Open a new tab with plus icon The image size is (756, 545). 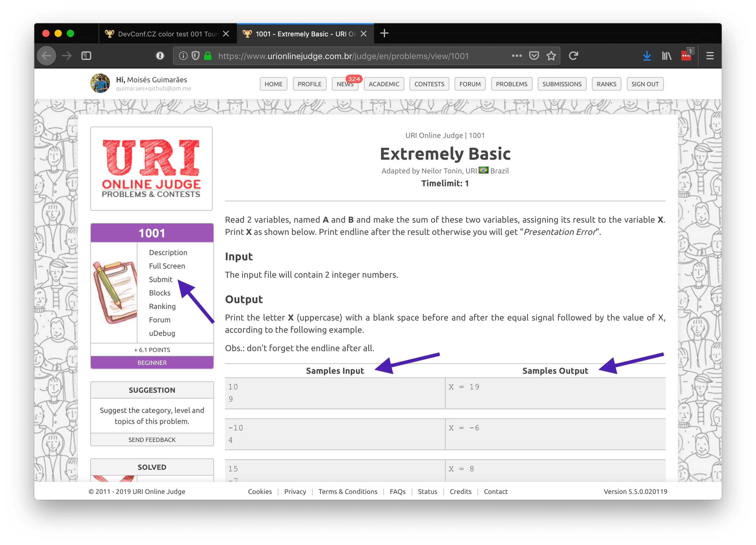(384, 33)
